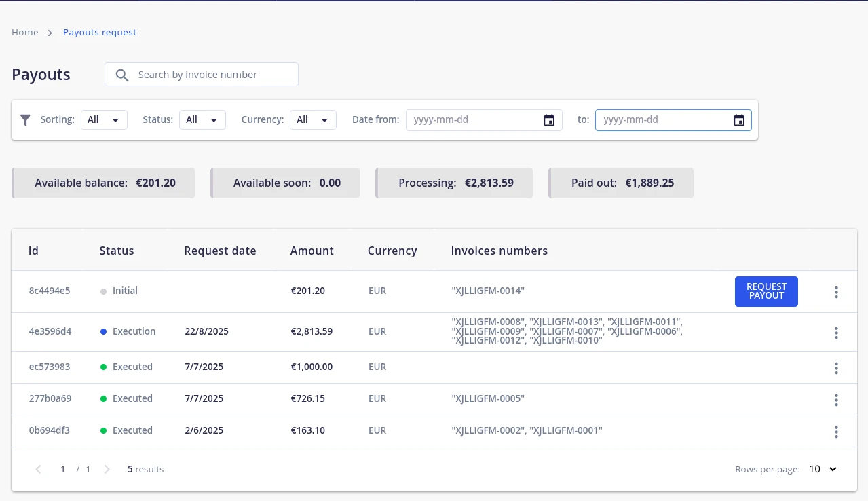Click the Id column header
The width and height of the screenshot is (868, 501).
pyautogui.click(x=33, y=250)
